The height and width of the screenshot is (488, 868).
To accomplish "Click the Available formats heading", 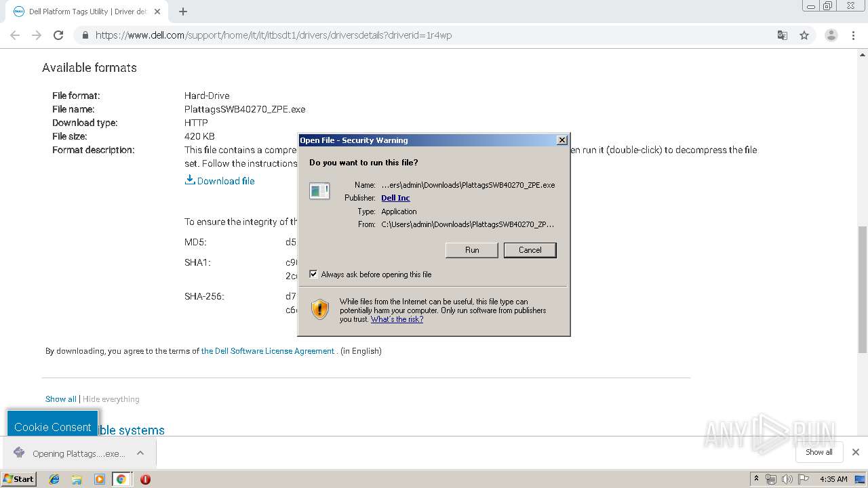I will pyautogui.click(x=90, y=68).
